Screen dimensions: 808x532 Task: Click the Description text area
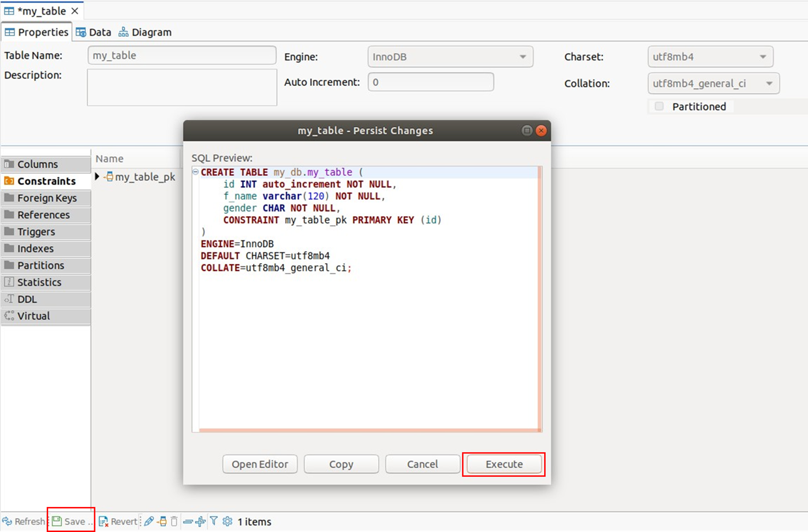click(x=182, y=87)
